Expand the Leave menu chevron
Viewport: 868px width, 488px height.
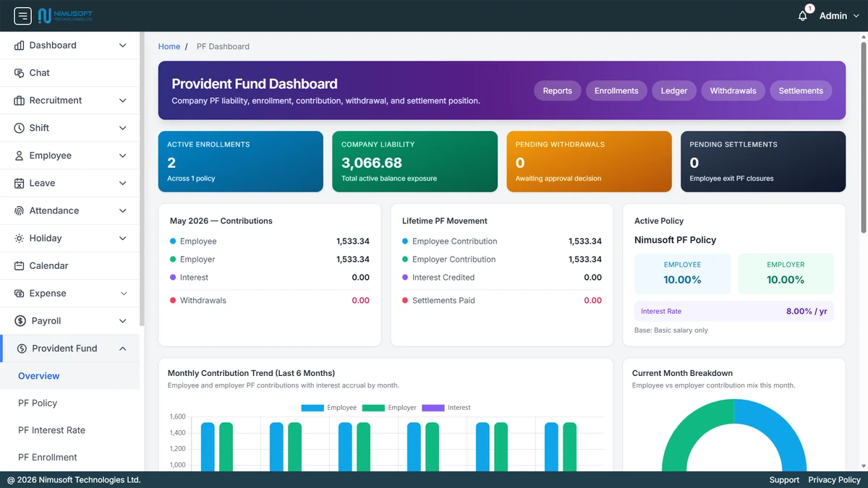pyautogui.click(x=123, y=184)
